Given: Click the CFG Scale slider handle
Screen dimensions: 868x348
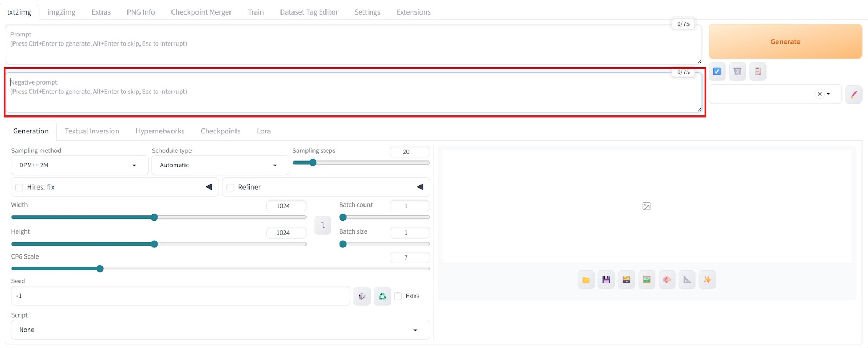Looking at the screenshot, I should click(100, 269).
